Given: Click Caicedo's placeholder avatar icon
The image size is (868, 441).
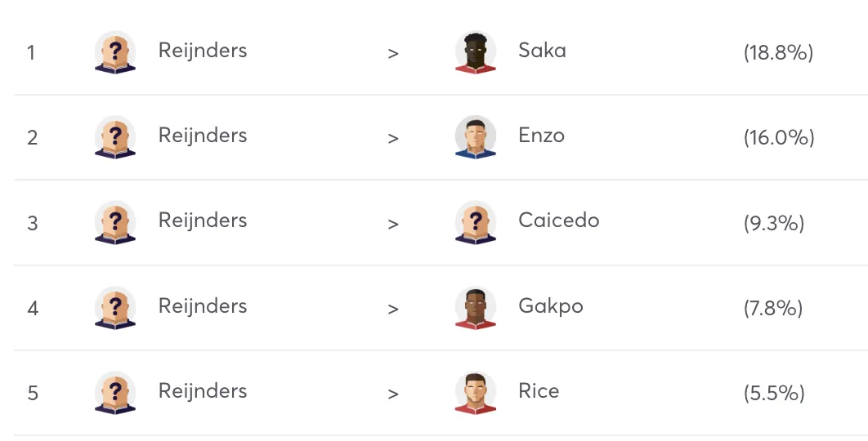Looking at the screenshot, I should (x=476, y=223).
